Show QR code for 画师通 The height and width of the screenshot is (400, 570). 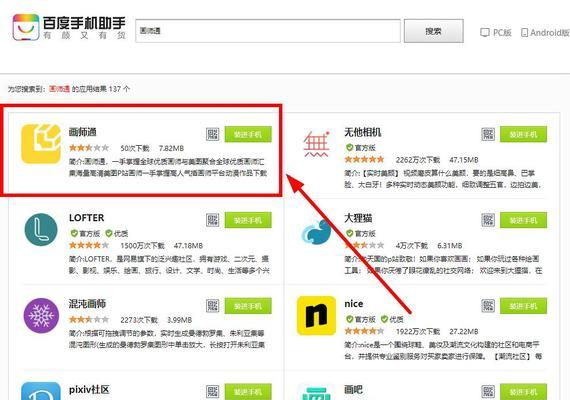click(x=213, y=134)
